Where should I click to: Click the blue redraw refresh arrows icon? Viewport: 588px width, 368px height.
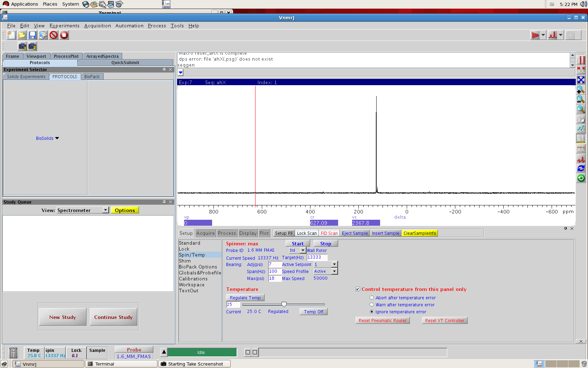pyautogui.click(x=581, y=169)
